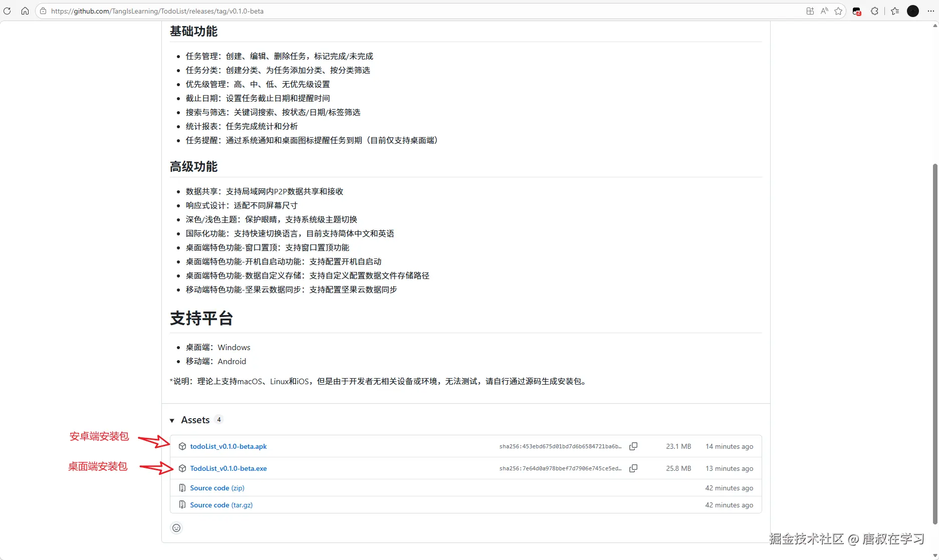This screenshot has height=560, width=939.
Task: Open the split screen / app icon in address bar
Action: [x=810, y=11]
